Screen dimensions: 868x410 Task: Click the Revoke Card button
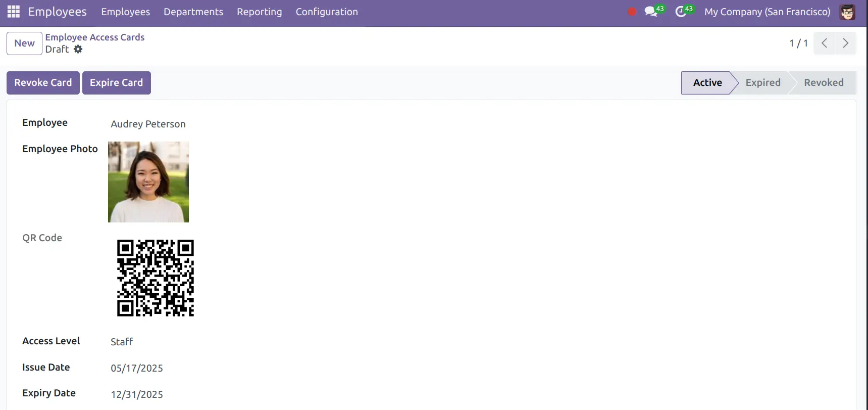[43, 83]
